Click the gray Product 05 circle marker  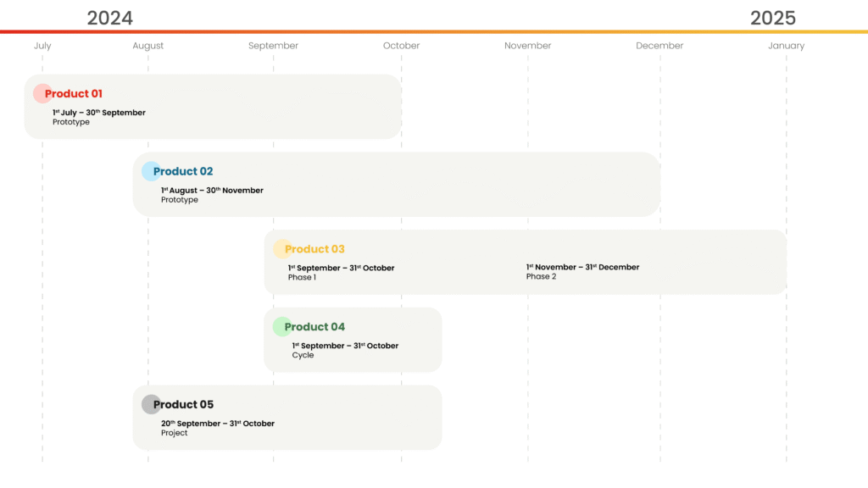pos(151,405)
